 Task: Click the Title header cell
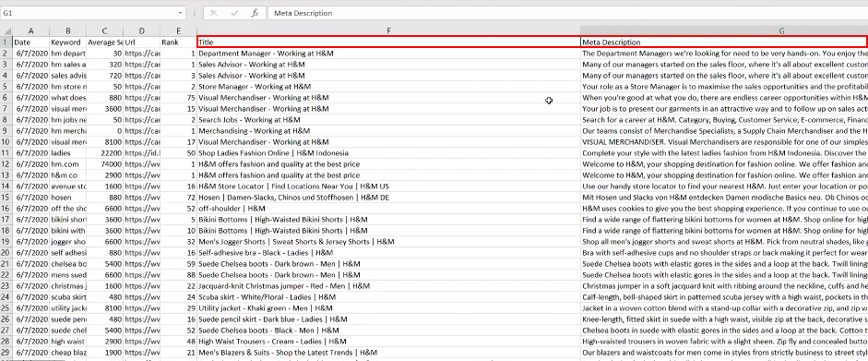388,42
